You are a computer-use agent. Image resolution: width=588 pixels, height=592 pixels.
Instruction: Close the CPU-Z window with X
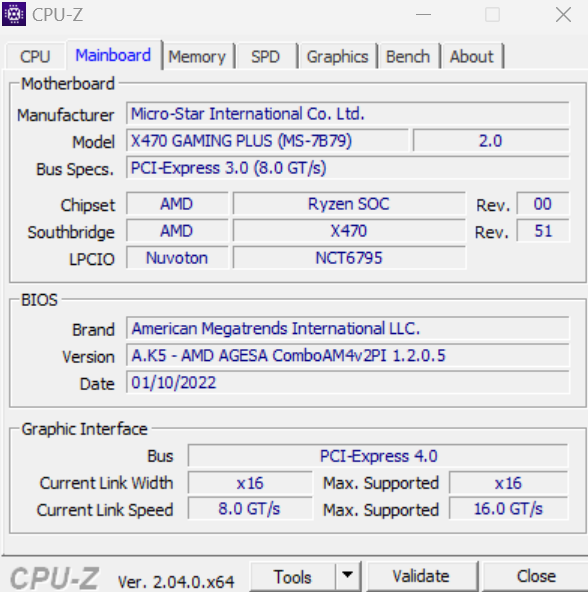[563, 15]
